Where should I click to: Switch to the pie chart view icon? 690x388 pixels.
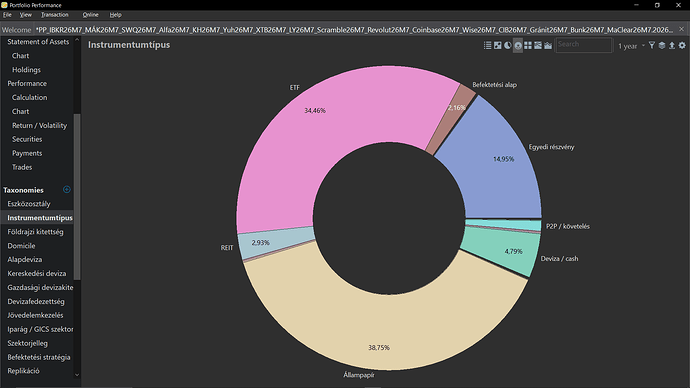pyautogui.click(x=507, y=45)
